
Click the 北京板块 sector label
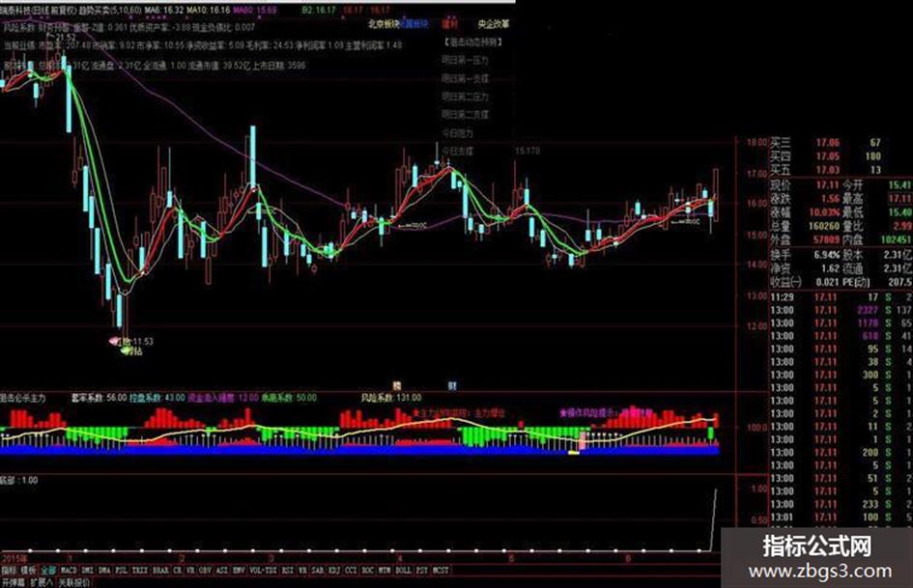(384, 24)
